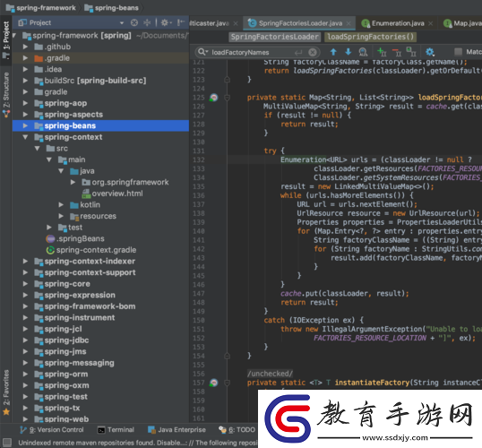Expand the spring-beans module arrow
Viewport: 482px width, 448px height.
click(x=25, y=125)
